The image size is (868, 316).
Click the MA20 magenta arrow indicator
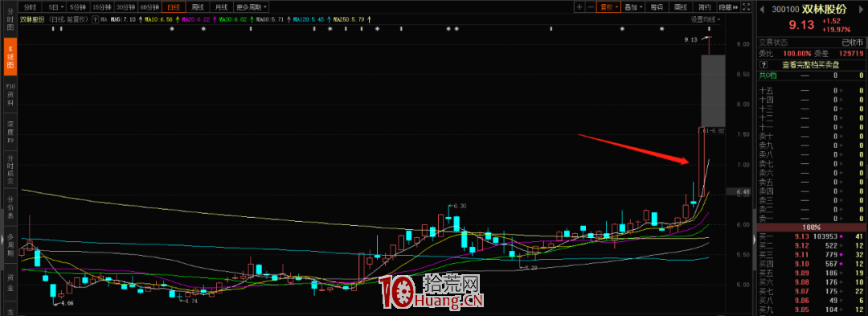click(215, 19)
